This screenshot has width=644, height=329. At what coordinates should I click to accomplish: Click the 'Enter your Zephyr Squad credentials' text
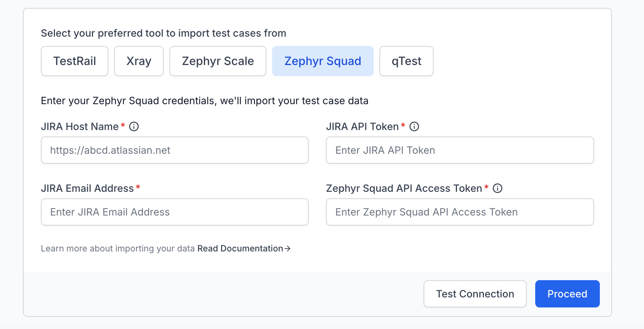point(205,101)
